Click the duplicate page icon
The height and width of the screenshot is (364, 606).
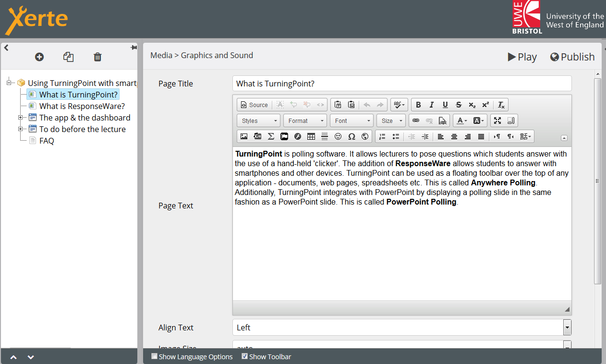point(68,57)
